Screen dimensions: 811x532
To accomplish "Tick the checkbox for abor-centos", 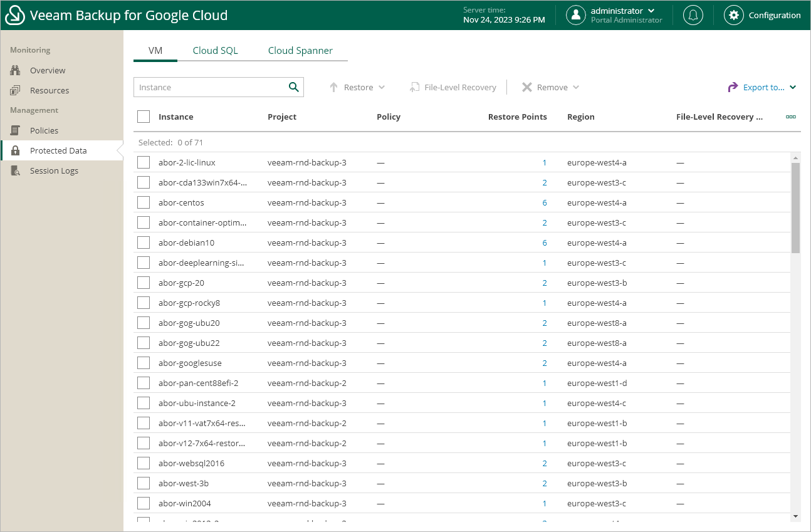I will tap(144, 202).
